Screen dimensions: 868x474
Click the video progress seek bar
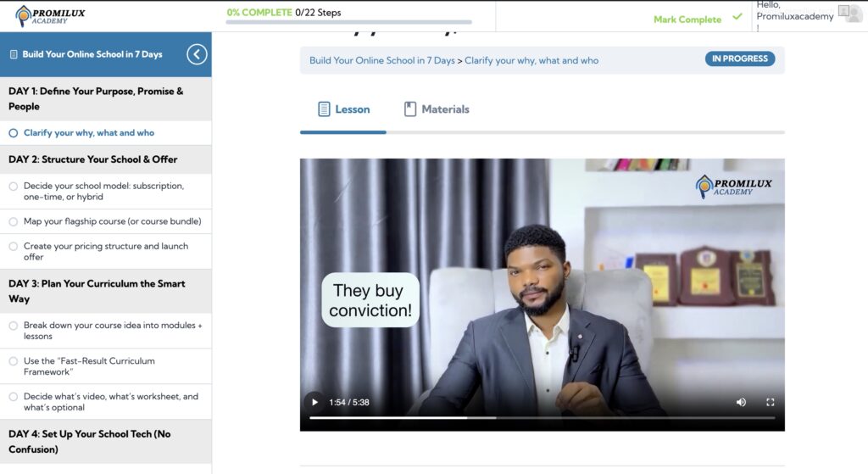click(x=542, y=417)
